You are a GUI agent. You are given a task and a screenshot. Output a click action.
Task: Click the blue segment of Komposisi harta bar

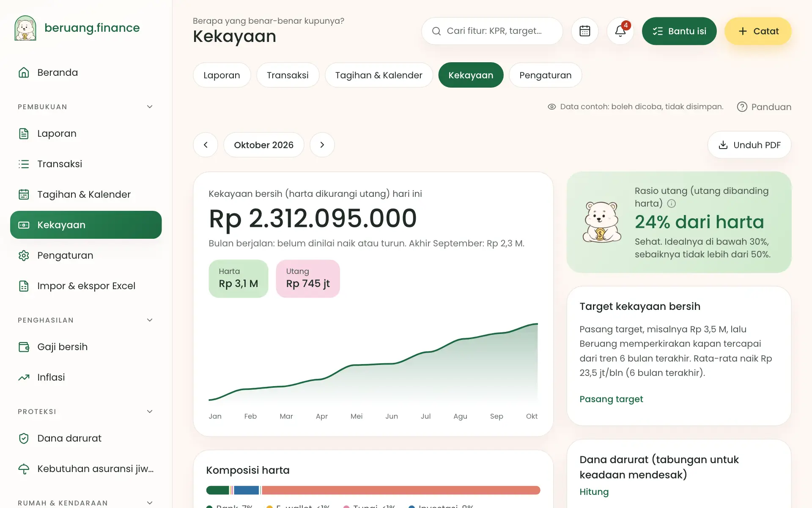pyautogui.click(x=246, y=490)
